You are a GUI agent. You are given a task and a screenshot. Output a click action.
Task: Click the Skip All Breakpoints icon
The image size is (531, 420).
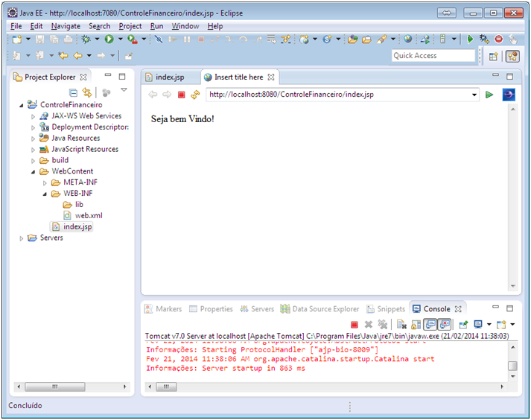[x=158, y=39]
